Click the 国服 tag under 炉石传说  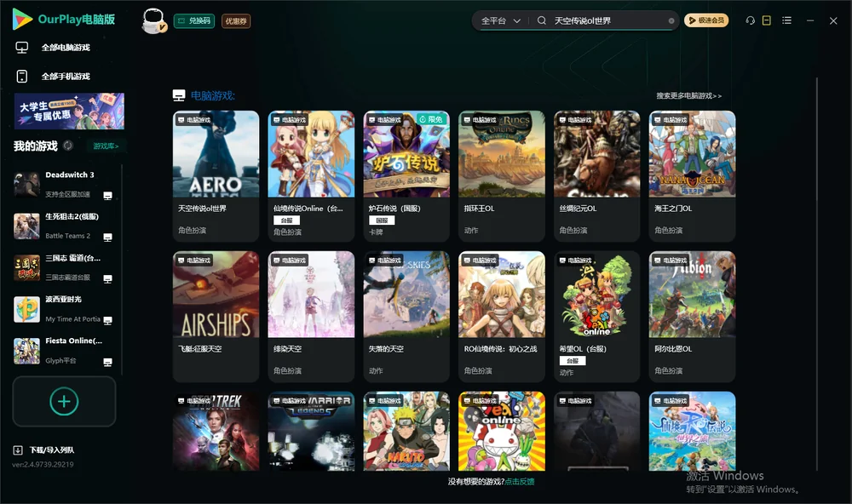[x=382, y=220]
